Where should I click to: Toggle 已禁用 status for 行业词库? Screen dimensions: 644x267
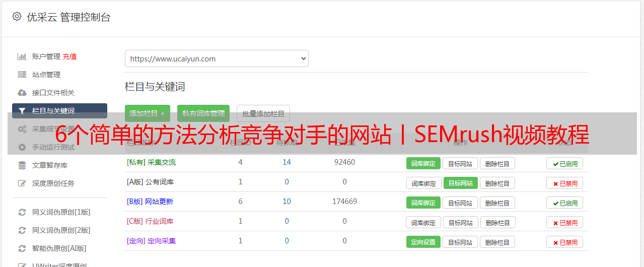pos(565,222)
